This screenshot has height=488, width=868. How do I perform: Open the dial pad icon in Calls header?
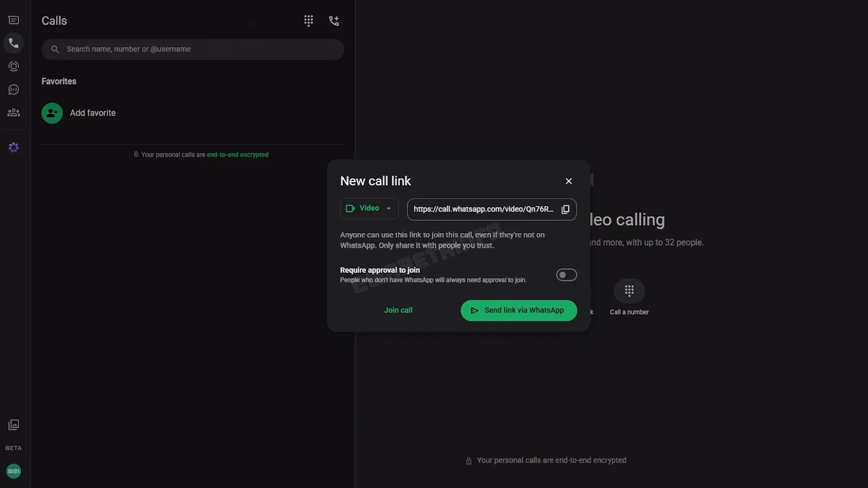[309, 21]
